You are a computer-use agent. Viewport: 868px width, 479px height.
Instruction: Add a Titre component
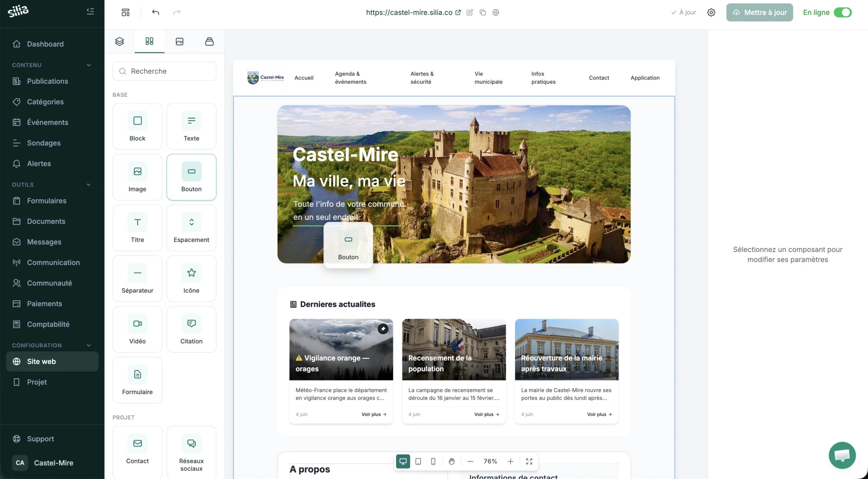coord(137,228)
